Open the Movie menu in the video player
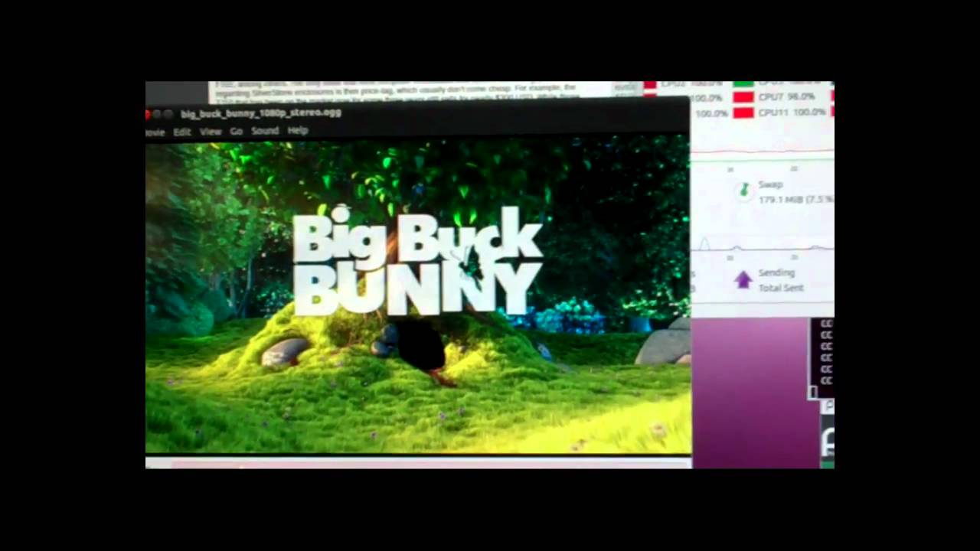The image size is (980, 551). 155,132
